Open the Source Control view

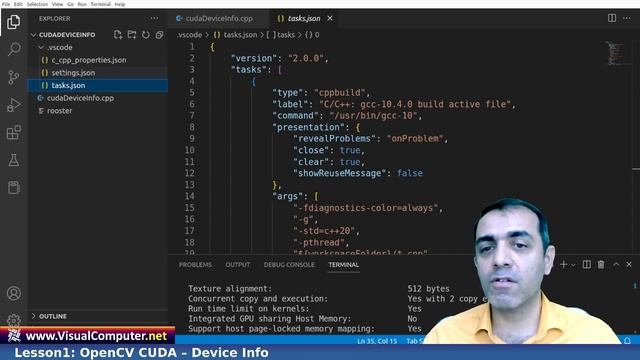click(x=13, y=77)
